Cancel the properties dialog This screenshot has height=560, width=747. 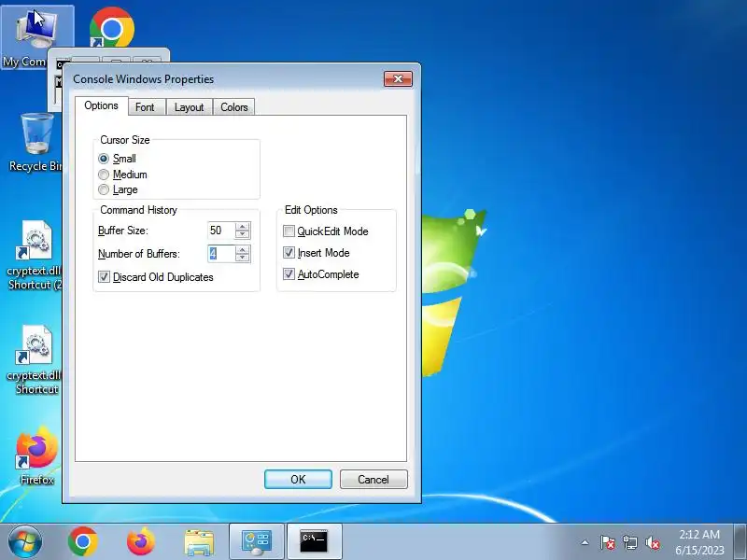373,479
